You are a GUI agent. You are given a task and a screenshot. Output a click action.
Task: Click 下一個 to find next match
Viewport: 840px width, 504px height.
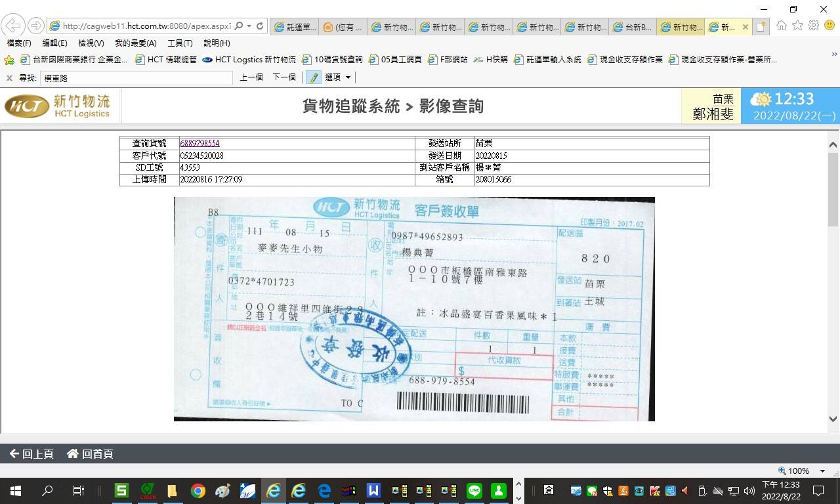(284, 77)
